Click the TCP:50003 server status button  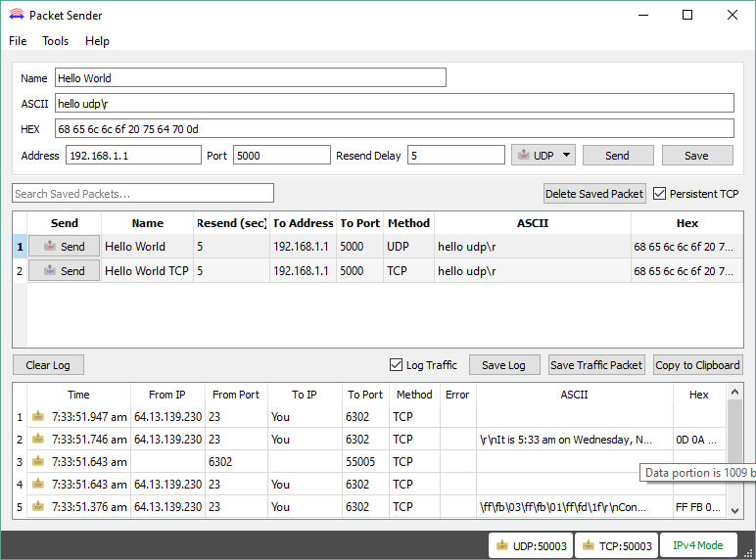pos(617,545)
